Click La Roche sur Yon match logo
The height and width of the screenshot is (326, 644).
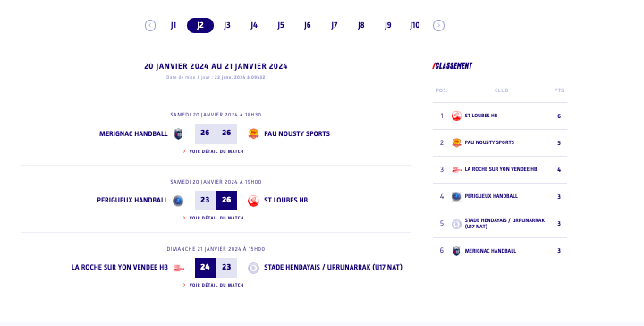pos(178,268)
